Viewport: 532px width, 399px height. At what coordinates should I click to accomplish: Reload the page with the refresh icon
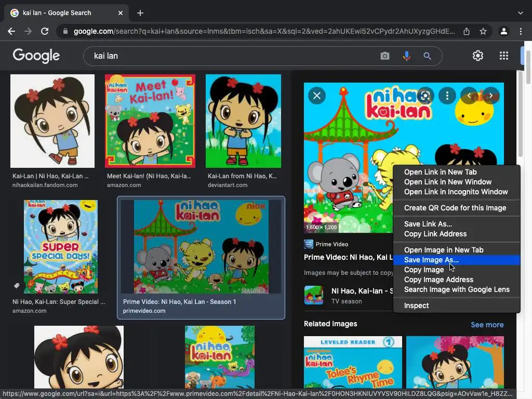(x=45, y=31)
